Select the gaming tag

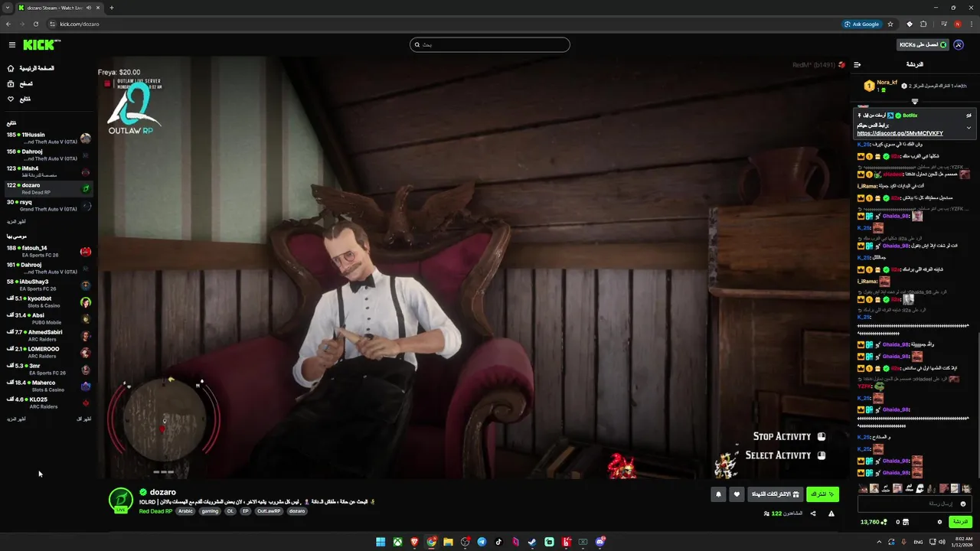point(210,511)
